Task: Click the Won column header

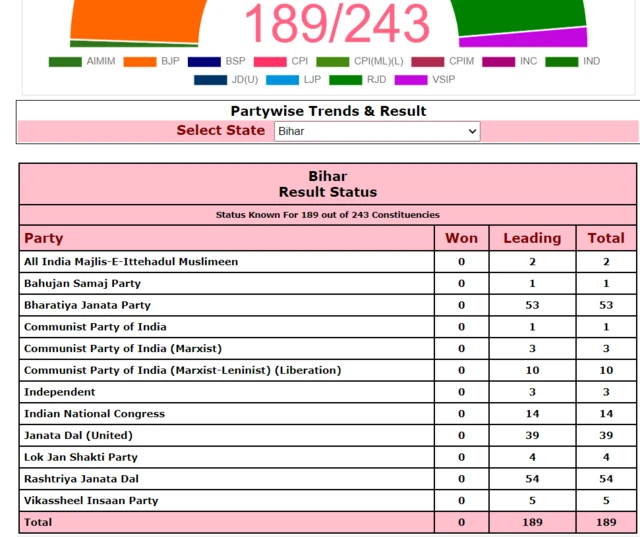Action: tap(461, 238)
